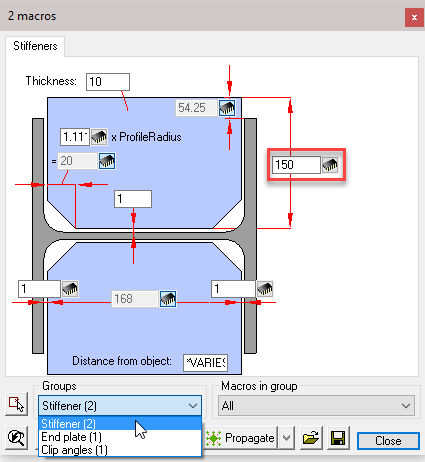This screenshot has width=425, height=462.
Task: Click chip icon beside right bottom 1 field
Action: (265, 289)
